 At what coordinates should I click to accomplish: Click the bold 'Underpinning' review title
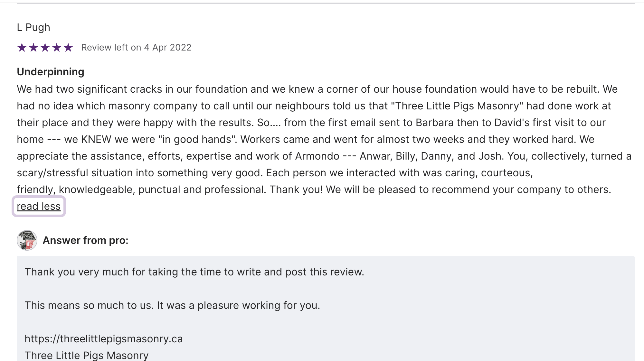pyautogui.click(x=51, y=72)
